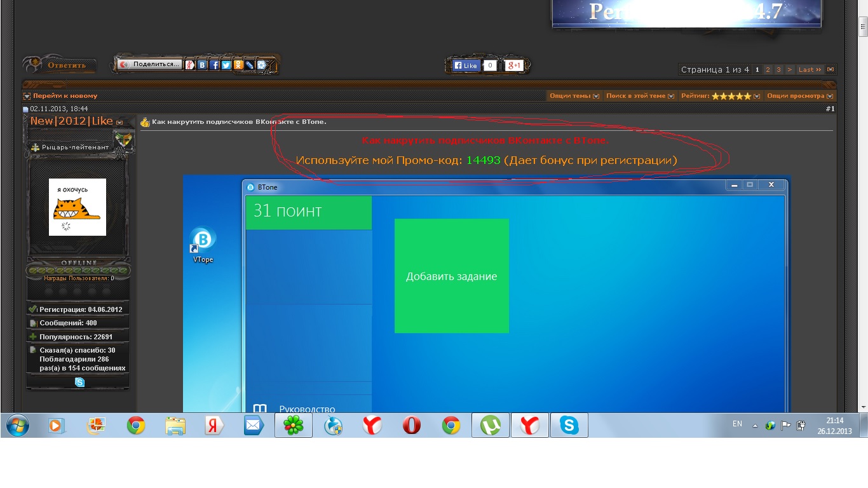Open uTorrent from the taskbar
Viewport: 868px width, 488px height.
(x=490, y=426)
